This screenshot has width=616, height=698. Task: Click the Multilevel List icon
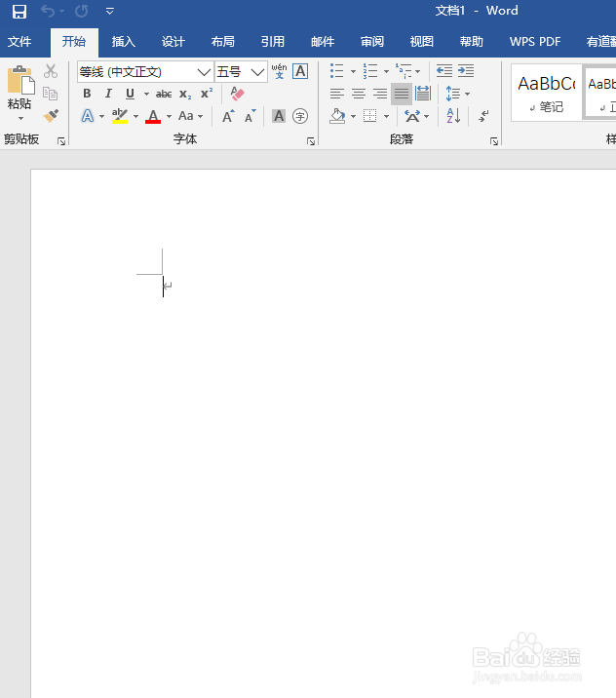[x=404, y=71]
